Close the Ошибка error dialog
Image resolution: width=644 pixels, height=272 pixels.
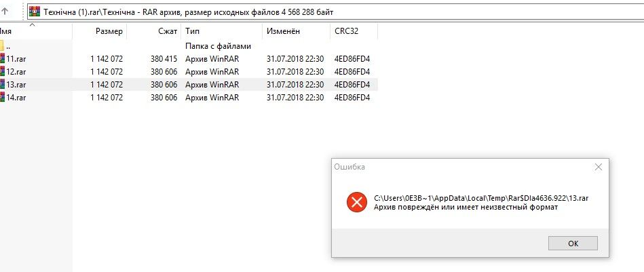point(598,166)
